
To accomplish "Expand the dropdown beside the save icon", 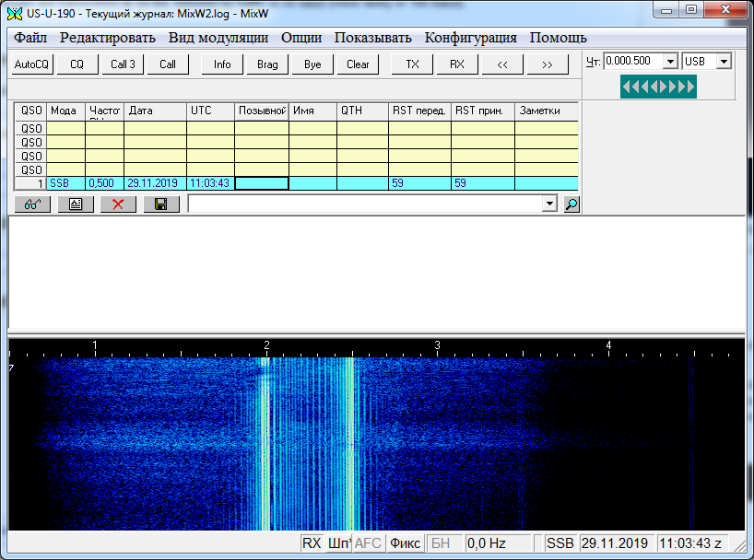I will [x=549, y=204].
